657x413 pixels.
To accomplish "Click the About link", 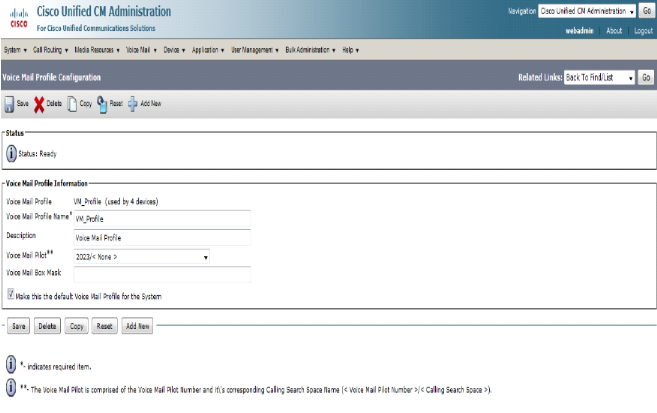I will tap(614, 31).
